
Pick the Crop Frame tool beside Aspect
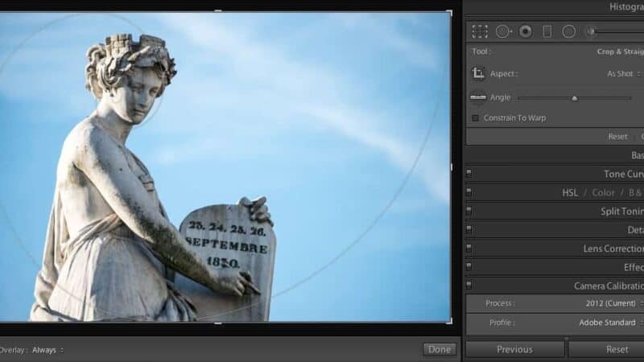tap(478, 73)
